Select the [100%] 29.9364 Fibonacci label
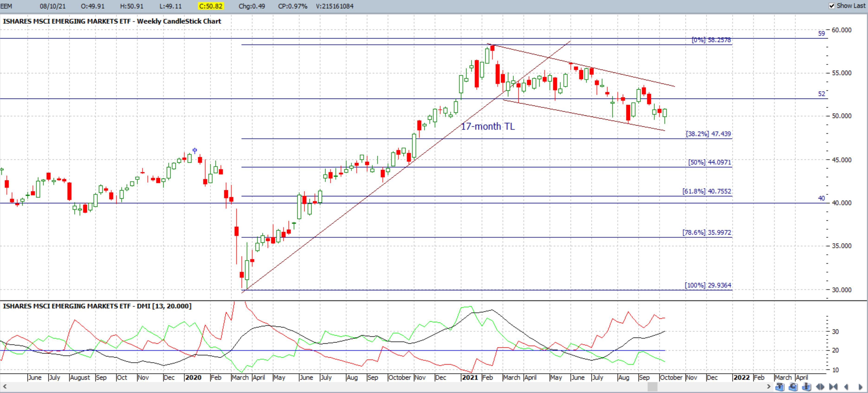The height and width of the screenshot is (393, 868). 708,285
